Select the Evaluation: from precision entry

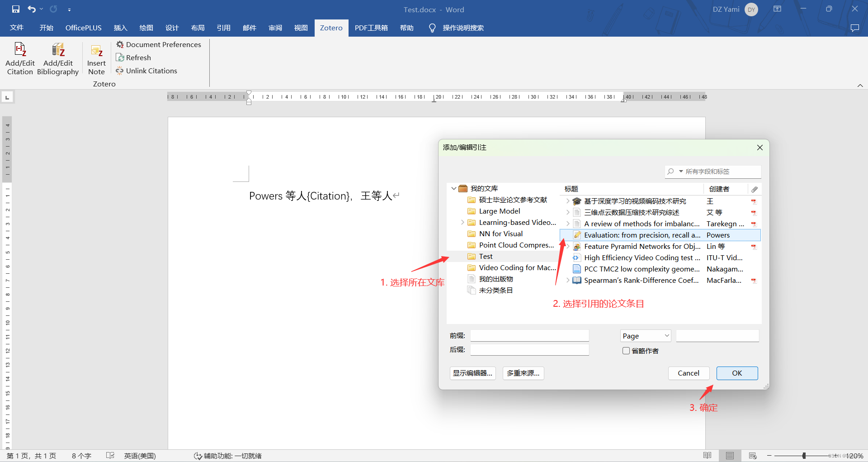pyautogui.click(x=660, y=235)
